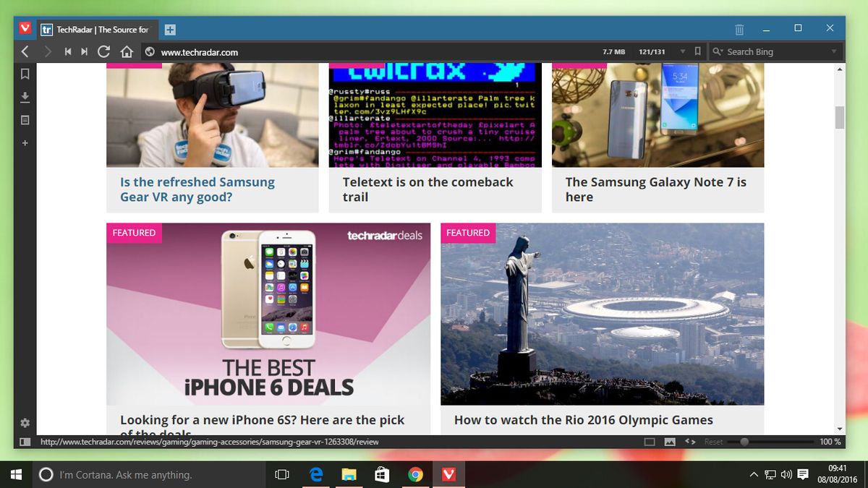The image size is (868, 488).
Task: Select the TechRadar tab
Action: pyautogui.click(x=97, y=30)
